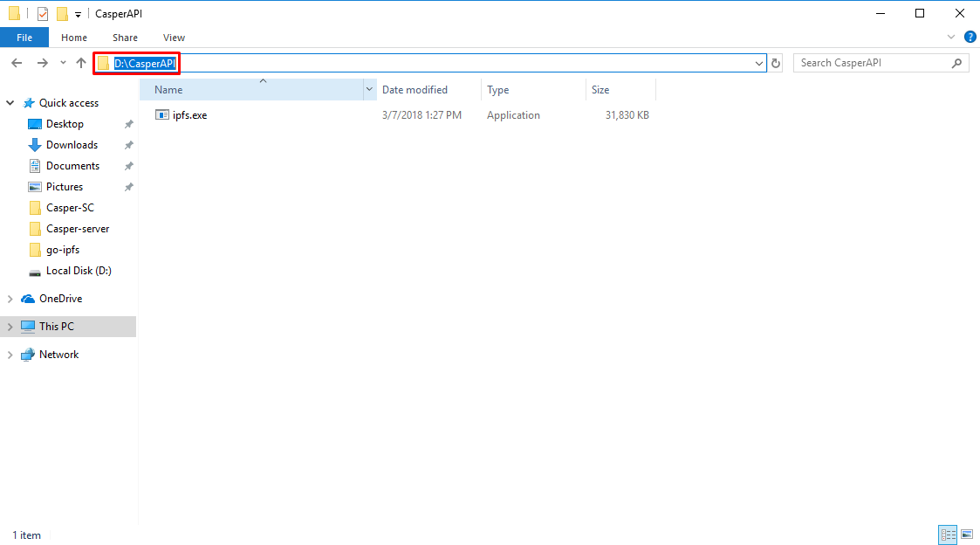Open Desktop in Quick access
Screen dimensions: 980x545
pos(65,124)
